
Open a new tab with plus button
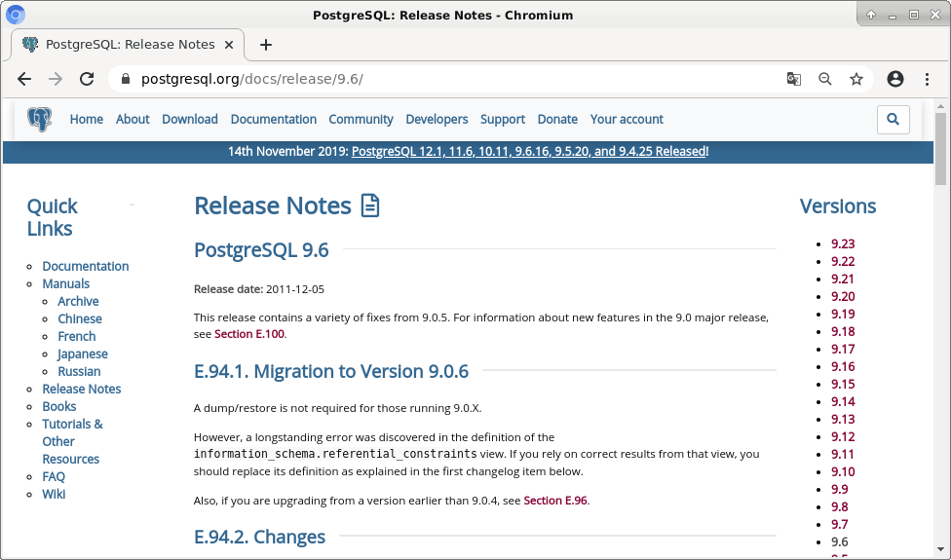pyautogui.click(x=266, y=45)
